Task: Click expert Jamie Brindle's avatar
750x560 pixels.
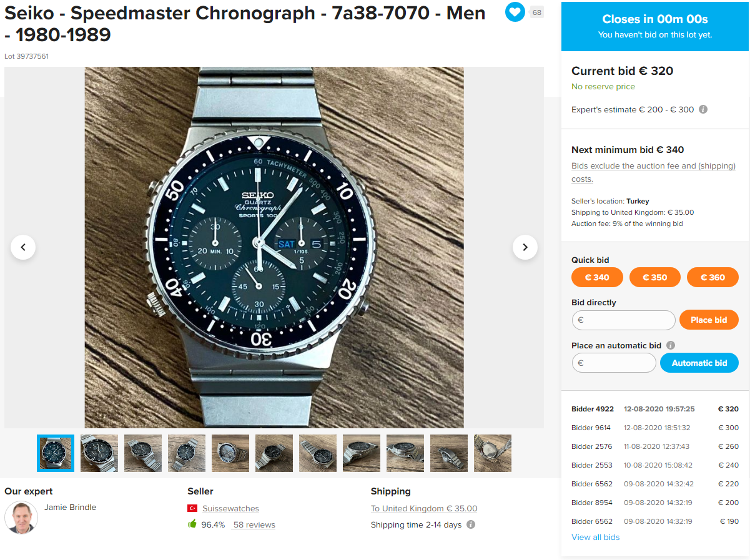Action: (x=21, y=518)
